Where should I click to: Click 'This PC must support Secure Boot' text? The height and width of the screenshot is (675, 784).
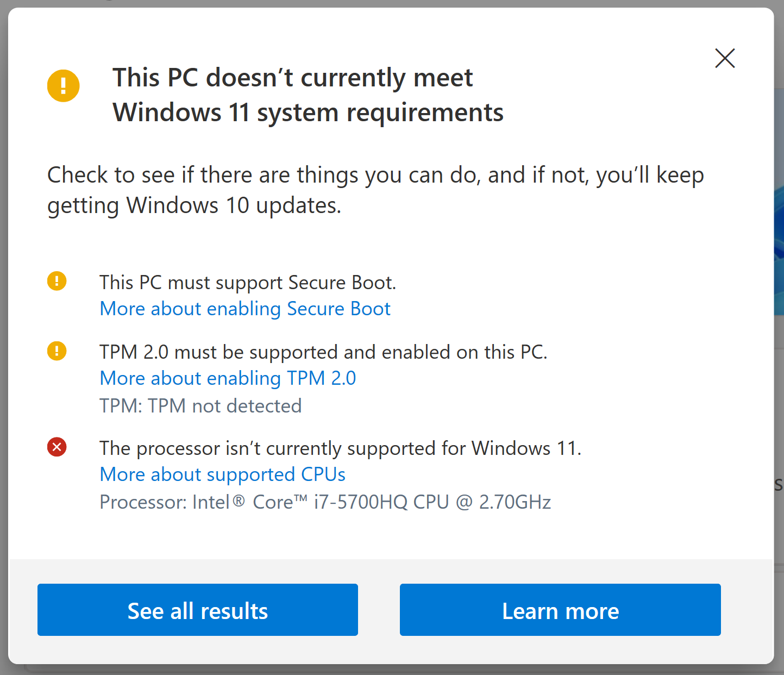click(248, 283)
